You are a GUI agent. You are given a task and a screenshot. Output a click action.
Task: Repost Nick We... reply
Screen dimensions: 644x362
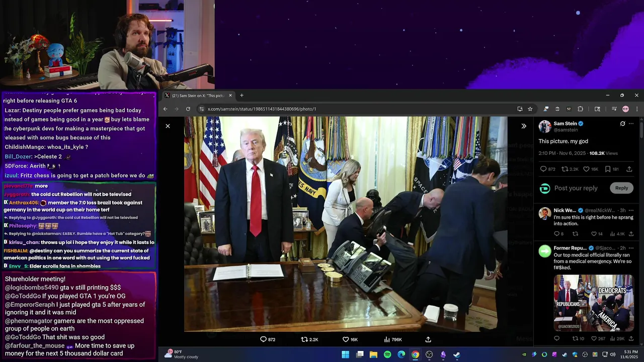point(576,234)
